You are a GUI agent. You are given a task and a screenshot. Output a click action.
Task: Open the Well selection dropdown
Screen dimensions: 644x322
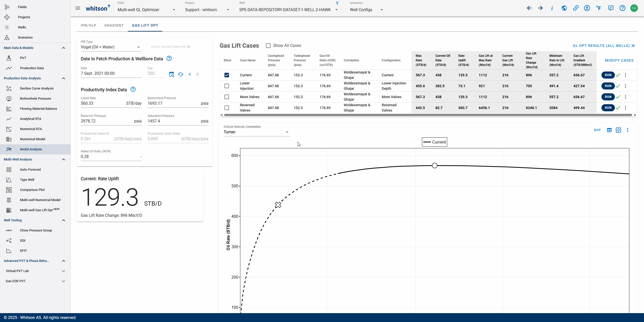click(289, 10)
